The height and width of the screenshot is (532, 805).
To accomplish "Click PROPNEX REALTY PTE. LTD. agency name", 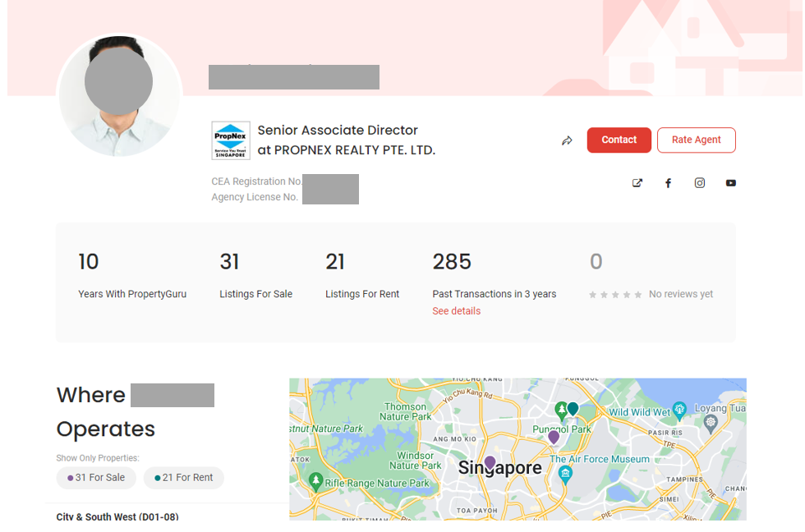I will pos(354,150).
